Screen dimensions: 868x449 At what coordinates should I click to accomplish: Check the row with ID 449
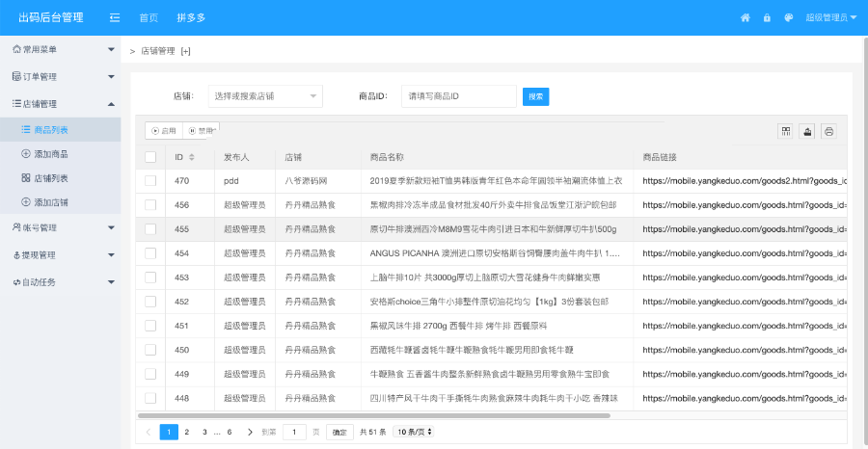(150, 374)
